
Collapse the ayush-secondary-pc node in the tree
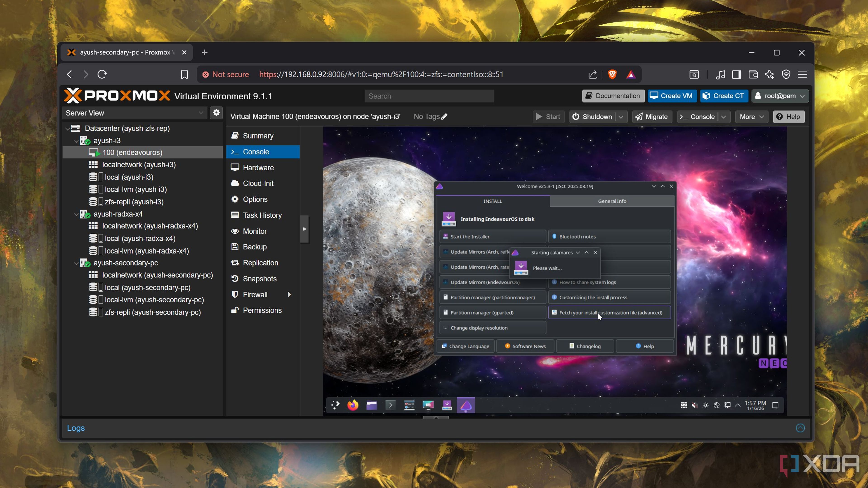coord(76,263)
